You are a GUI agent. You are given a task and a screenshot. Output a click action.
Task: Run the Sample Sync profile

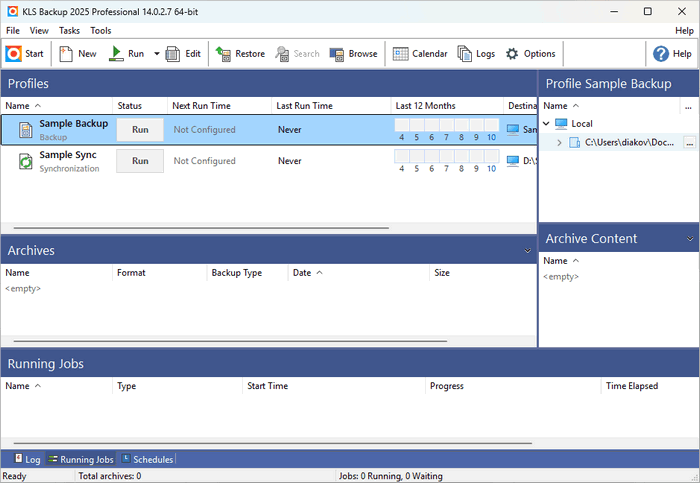click(140, 161)
